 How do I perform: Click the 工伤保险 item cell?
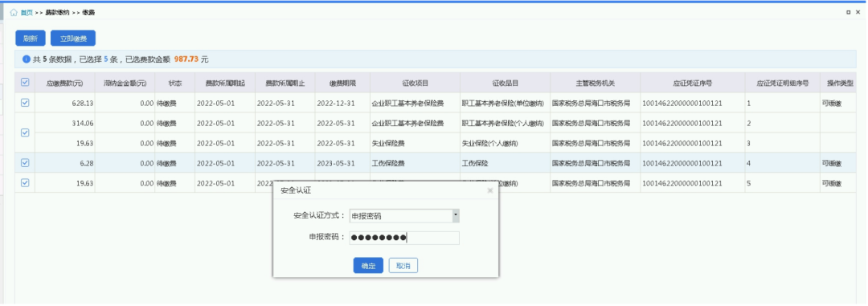click(505, 163)
